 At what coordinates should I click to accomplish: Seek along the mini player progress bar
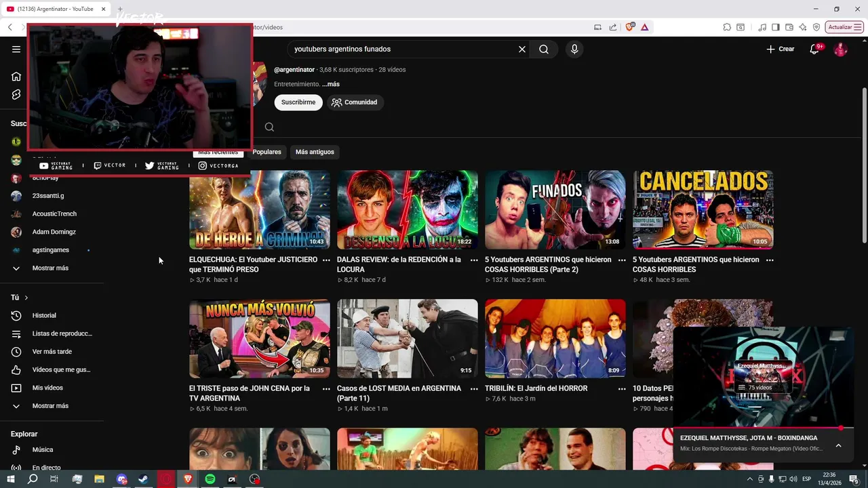tap(763, 428)
